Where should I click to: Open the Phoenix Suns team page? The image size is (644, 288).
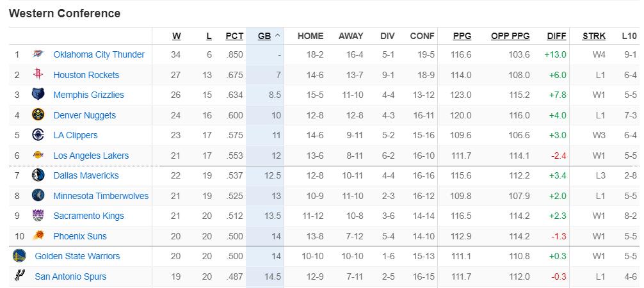tap(80, 236)
